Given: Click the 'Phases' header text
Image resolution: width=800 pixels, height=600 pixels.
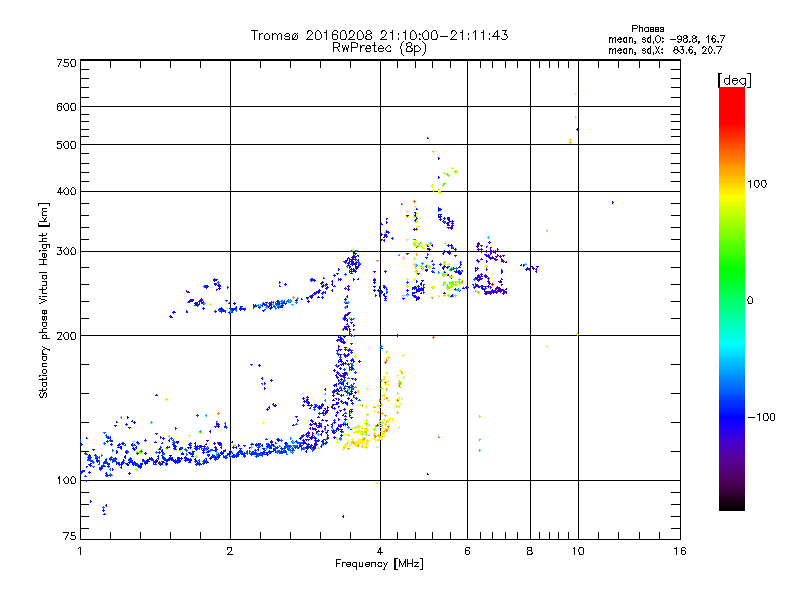Looking at the screenshot, I should click(647, 29).
